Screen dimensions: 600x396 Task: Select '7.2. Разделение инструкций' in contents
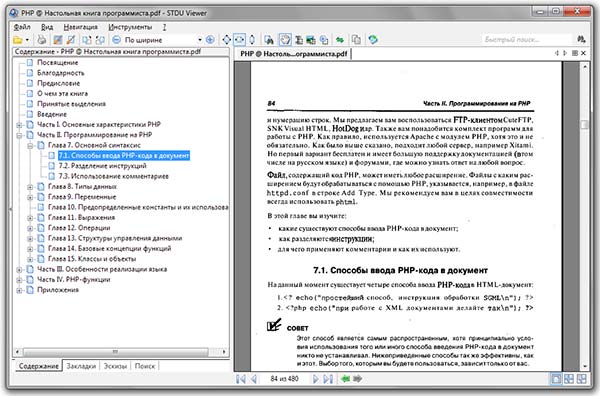tap(103, 166)
